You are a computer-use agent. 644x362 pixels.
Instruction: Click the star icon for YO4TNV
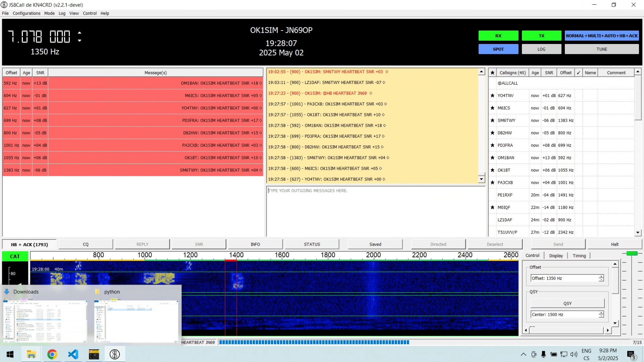[493, 96]
